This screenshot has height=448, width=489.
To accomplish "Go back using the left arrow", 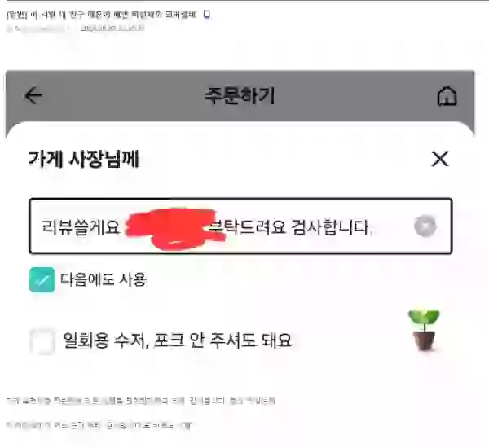I will tap(33, 95).
